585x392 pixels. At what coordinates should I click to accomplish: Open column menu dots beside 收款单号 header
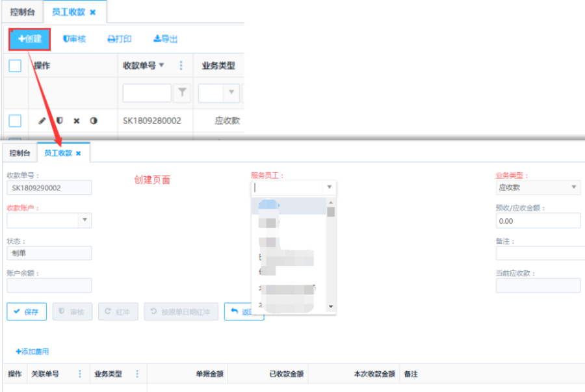[x=181, y=65]
